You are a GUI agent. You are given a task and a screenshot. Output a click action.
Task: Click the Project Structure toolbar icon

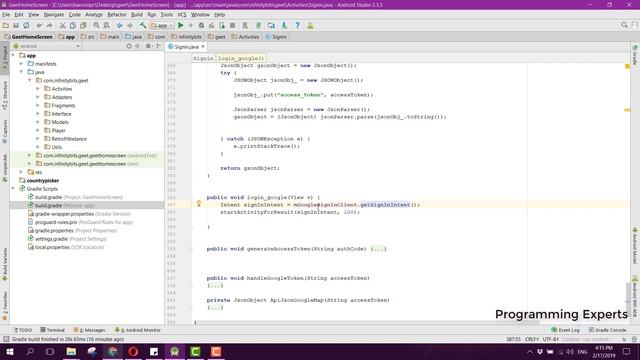tap(271, 25)
